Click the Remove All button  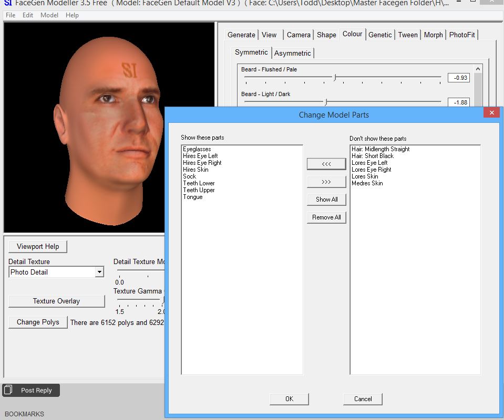tap(326, 217)
